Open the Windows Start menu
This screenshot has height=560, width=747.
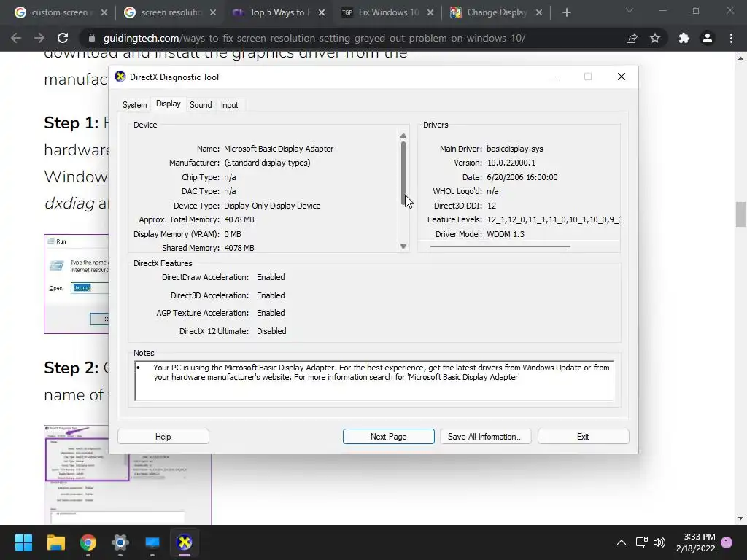23,542
